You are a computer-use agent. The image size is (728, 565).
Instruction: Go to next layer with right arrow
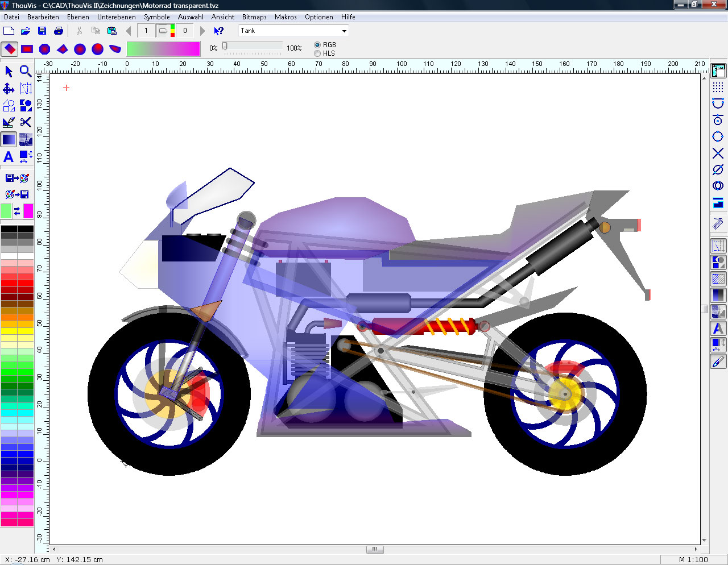click(x=202, y=31)
